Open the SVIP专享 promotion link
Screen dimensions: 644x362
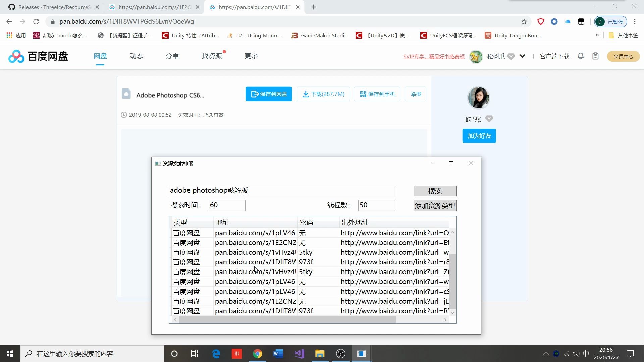pos(434,56)
